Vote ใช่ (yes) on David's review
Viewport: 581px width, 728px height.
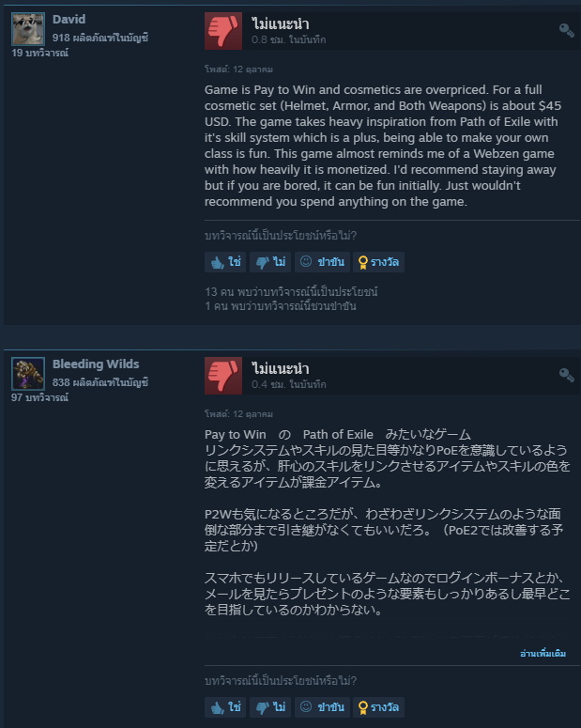pyautogui.click(x=225, y=262)
